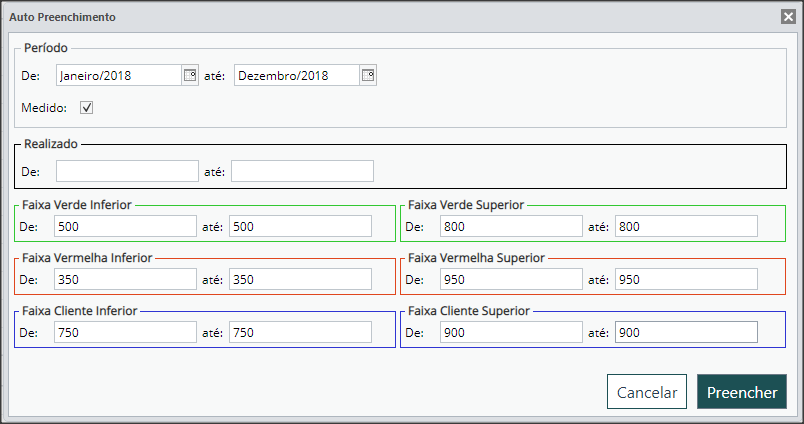804x424 pixels.
Task: Edit Faixa Vermelha Inferior até field with 350
Action: pos(300,279)
